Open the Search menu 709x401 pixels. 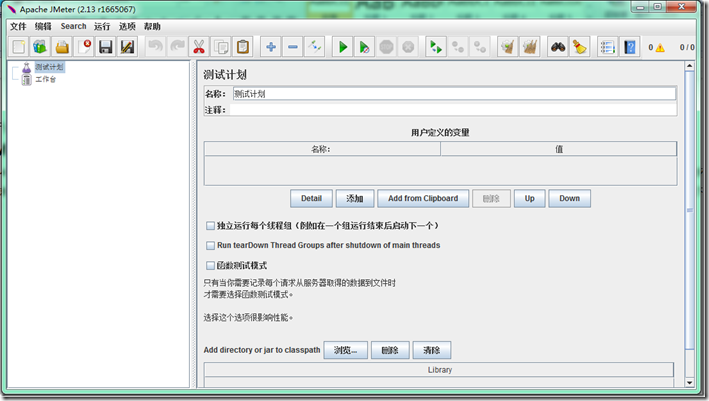(x=73, y=26)
